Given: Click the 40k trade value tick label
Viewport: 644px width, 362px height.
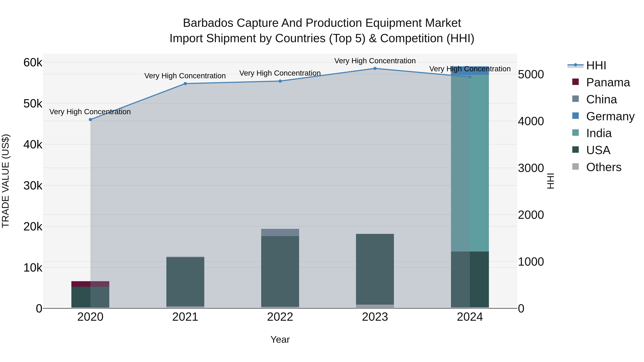Looking at the screenshot, I should point(33,145).
